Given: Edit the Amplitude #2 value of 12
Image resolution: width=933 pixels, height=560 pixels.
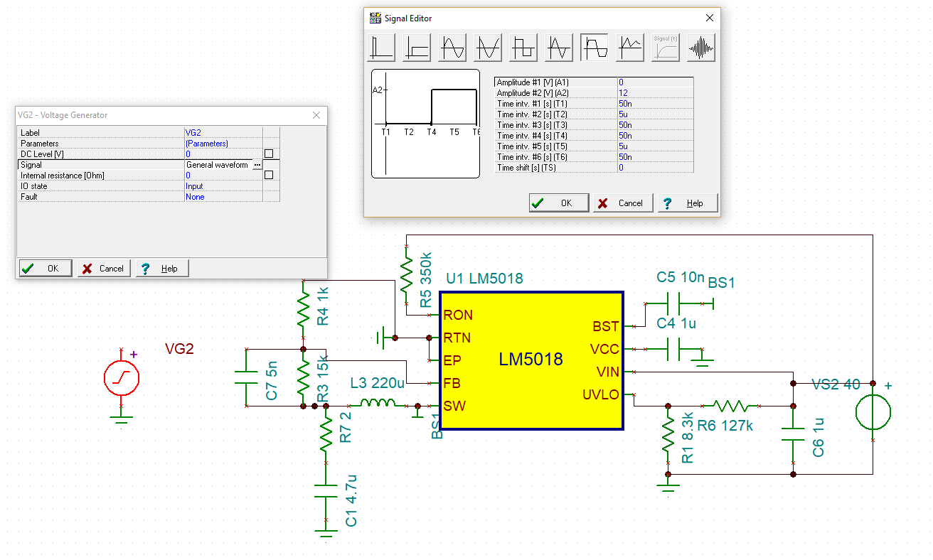Looking at the screenshot, I should pos(655,93).
